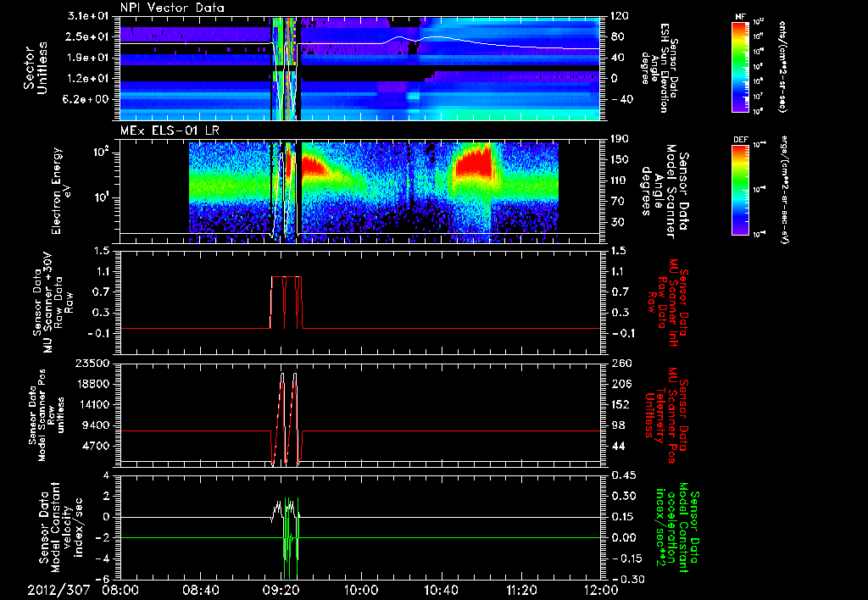Click the 206 telemetry tick label
Viewport: 868px width, 600px height.
(x=620, y=384)
